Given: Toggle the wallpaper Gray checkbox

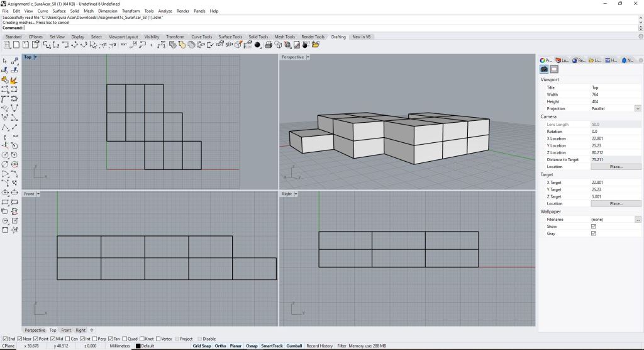Looking at the screenshot, I should tap(593, 234).
